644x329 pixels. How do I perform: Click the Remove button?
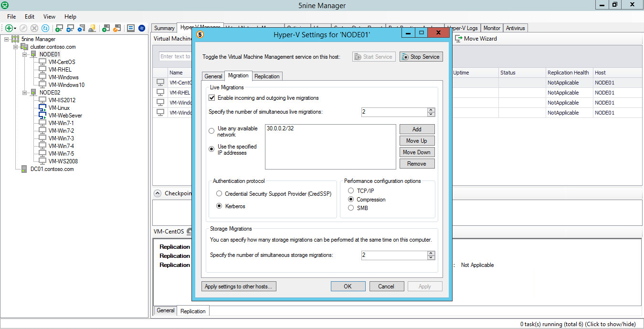tap(417, 164)
